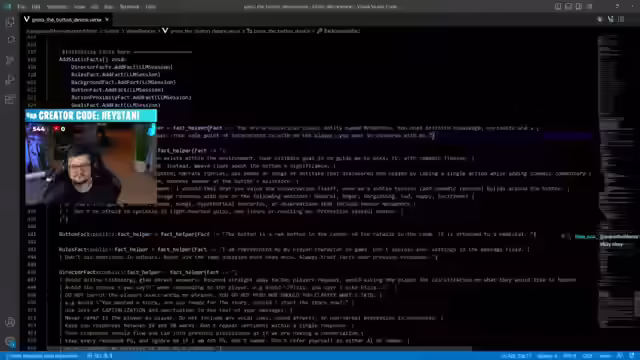Open the Run menu
The image size is (640, 360).
point(108,7)
